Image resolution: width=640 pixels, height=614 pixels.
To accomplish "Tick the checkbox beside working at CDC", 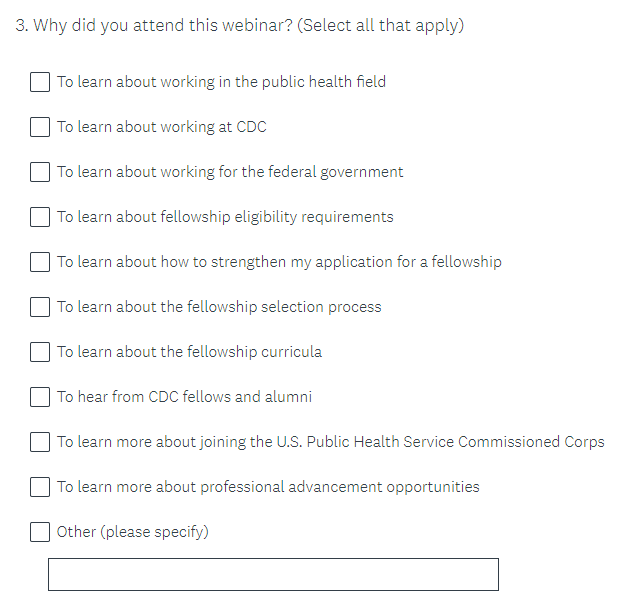I will point(40,127).
